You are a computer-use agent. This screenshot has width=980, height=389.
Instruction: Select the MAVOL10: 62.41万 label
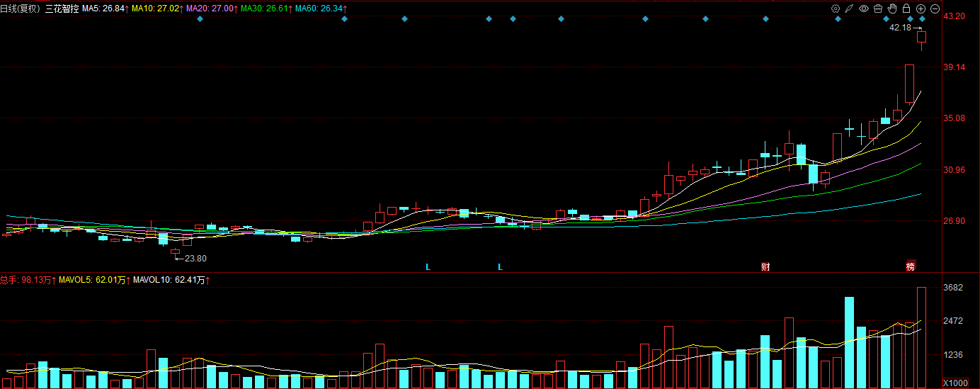(x=171, y=280)
